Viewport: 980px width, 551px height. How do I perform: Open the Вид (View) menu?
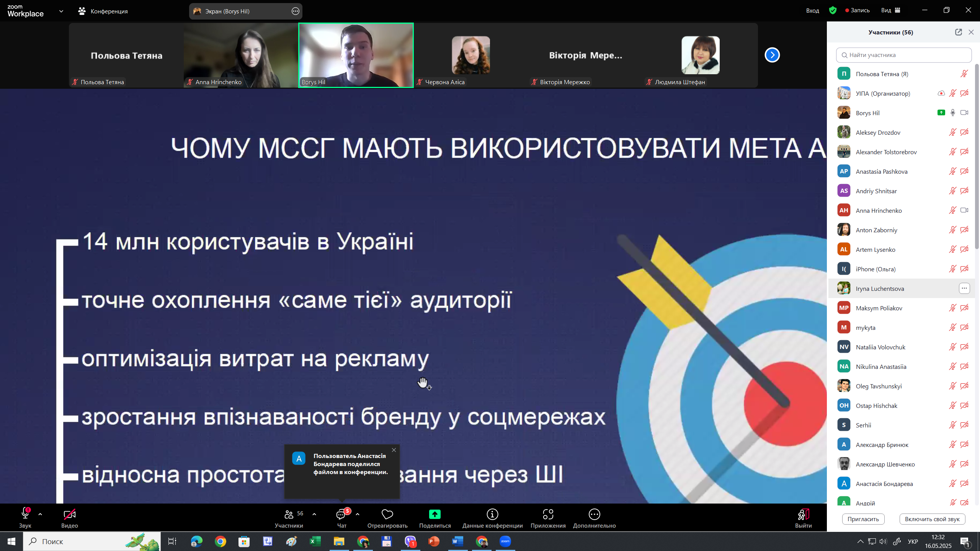[x=890, y=10]
